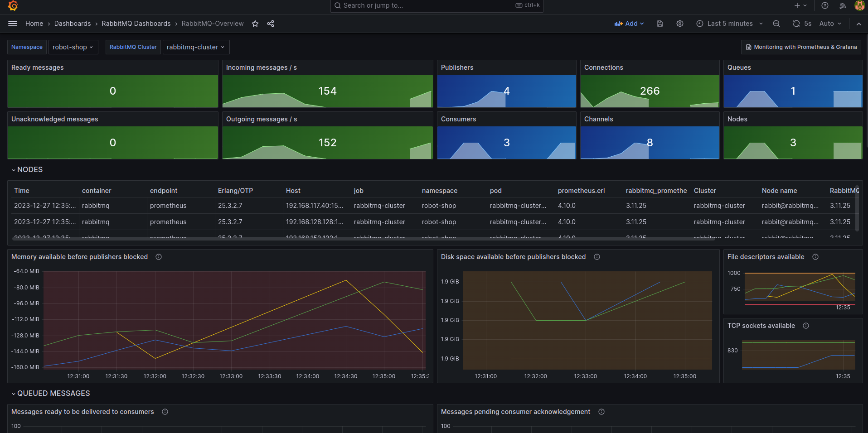Toggle the top kiosk collapse chevron
The height and width of the screenshot is (433, 868).
(x=859, y=24)
